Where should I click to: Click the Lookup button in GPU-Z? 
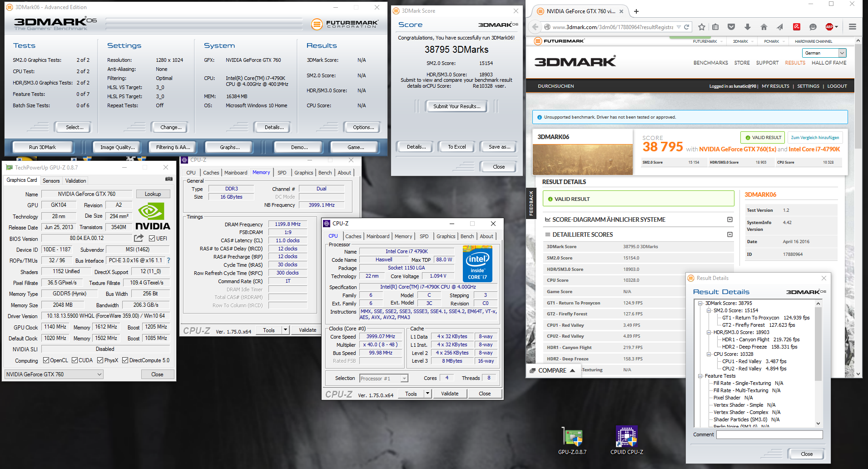(x=153, y=194)
